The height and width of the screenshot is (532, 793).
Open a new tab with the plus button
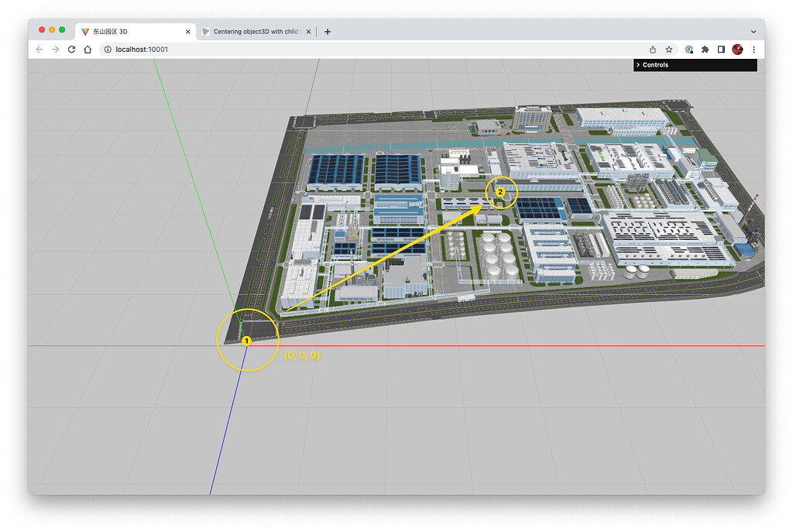(x=327, y=31)
